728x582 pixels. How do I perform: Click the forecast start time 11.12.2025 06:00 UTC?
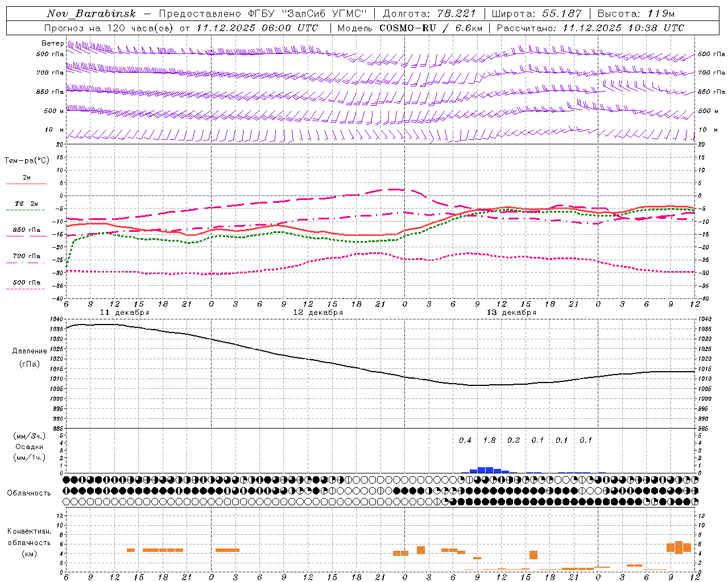coord(257,28)
